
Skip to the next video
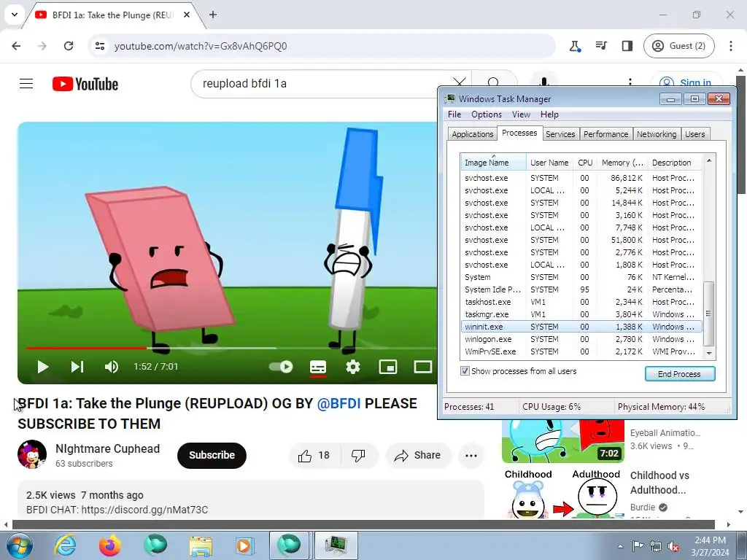click(77, 367)
